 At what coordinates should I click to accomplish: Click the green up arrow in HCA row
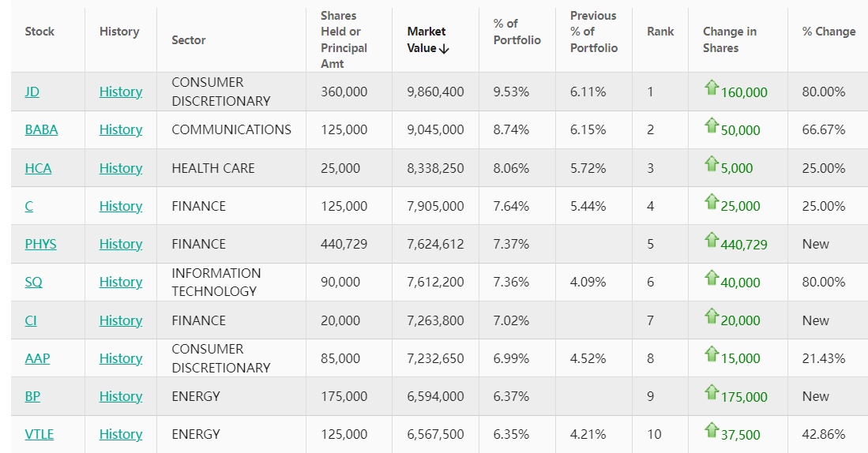(x=712, y=164)
